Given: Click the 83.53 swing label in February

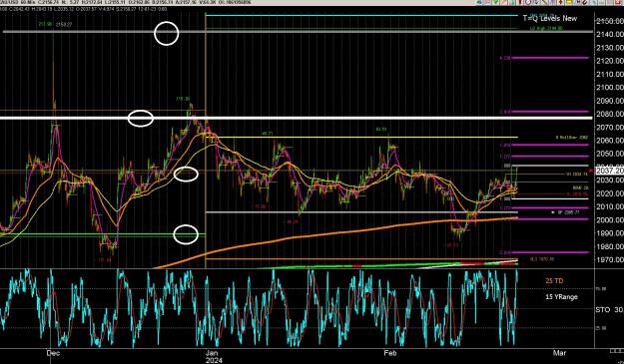Looking at the screenshot, I should point(380,130).
